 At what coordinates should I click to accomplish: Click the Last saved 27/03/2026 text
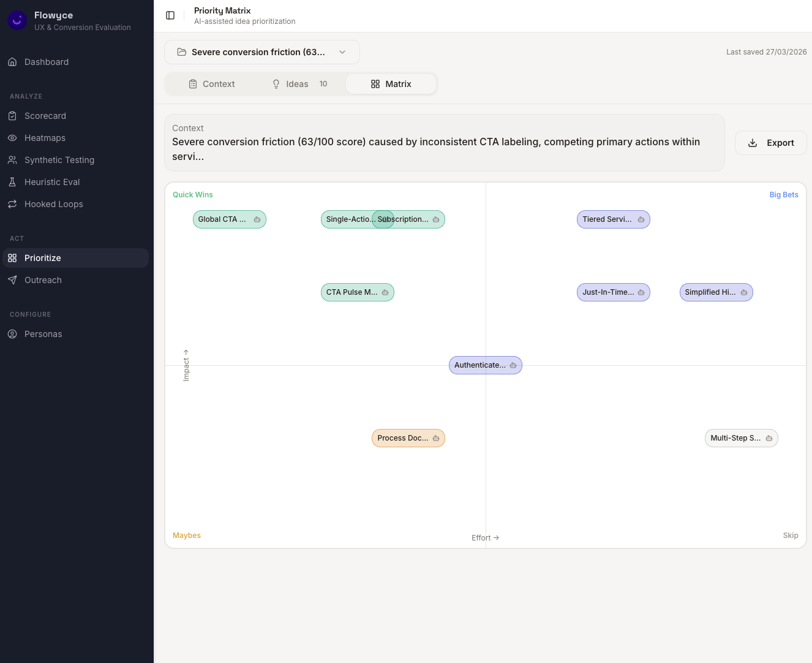[767, 52]
